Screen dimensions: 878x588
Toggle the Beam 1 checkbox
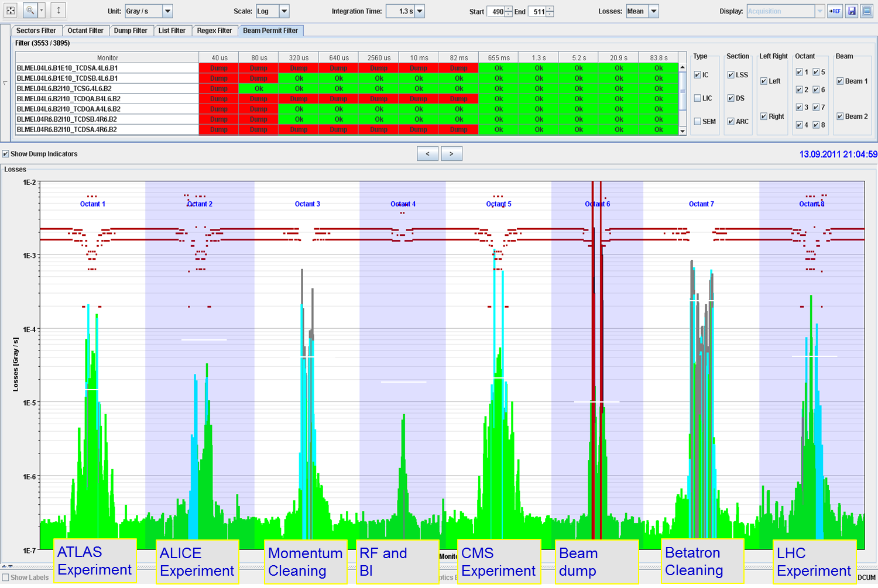(840, 81)
